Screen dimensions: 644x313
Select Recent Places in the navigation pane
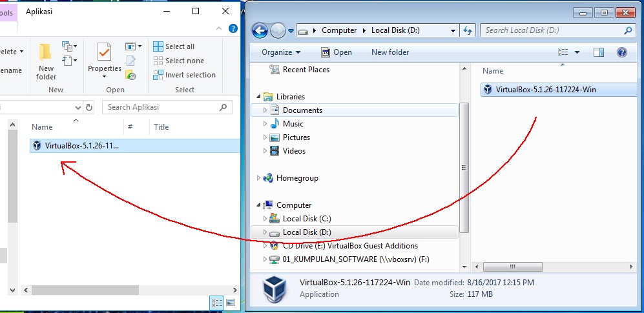[306, 70]
